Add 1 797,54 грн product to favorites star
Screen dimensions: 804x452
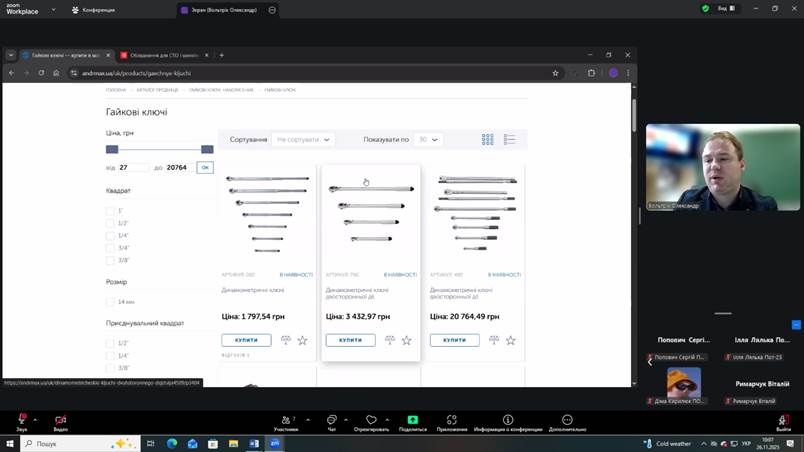click(302, 340)
